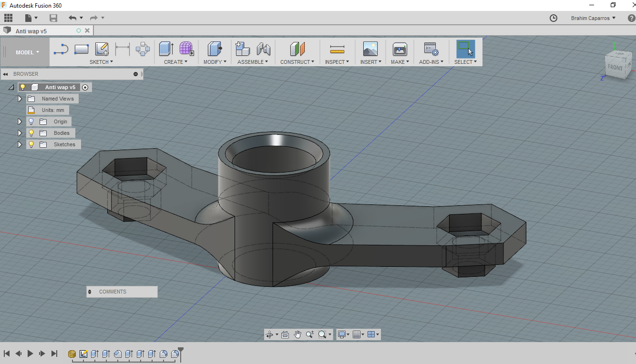Viewport: 636px width, 364px height.
Task: Select the Anti wap v5 document tab
Action: coord(47,31)
